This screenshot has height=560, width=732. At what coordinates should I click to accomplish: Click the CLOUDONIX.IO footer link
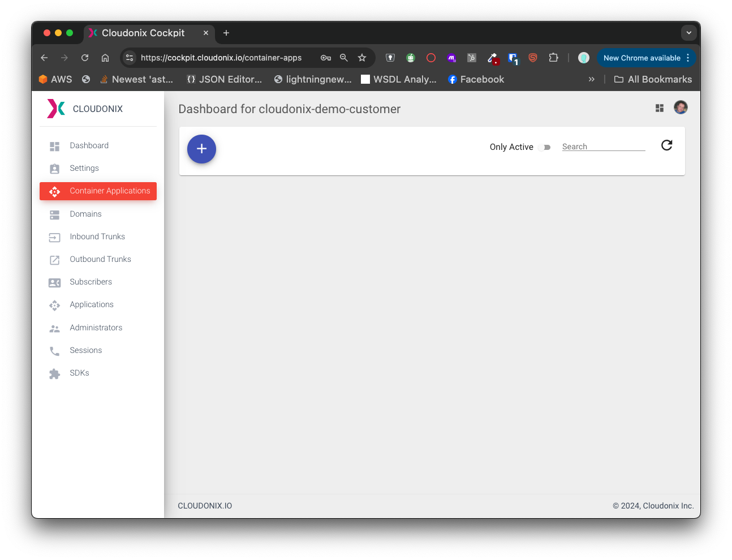coord(205,506)
